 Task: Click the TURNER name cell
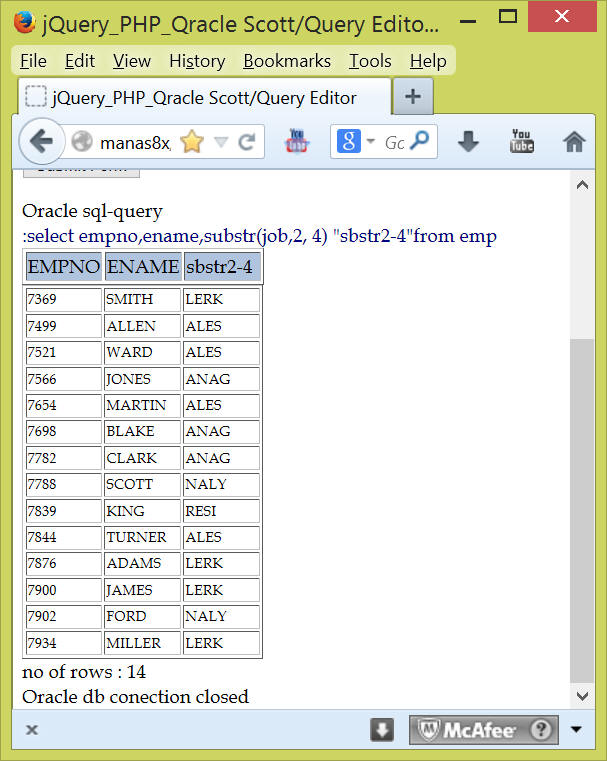[x=142, y=537]
